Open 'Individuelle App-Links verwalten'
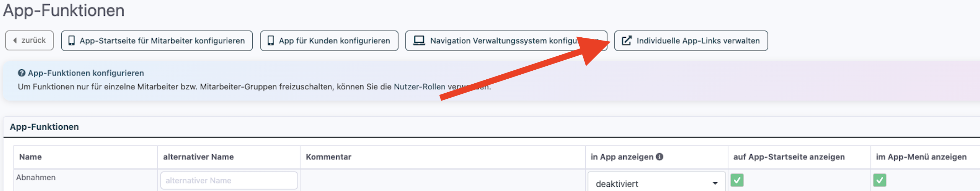The image size is (980, 191). point(698,41)
